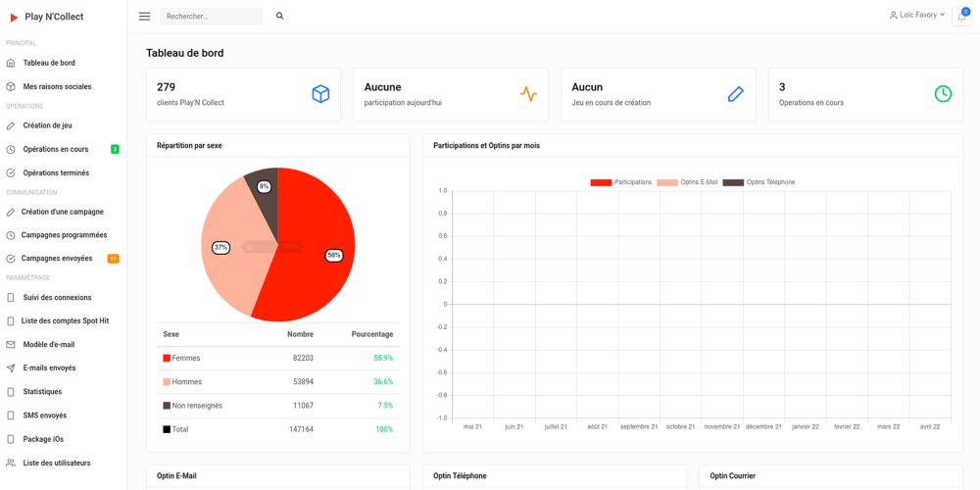Click the orange activity pulse icon
This screenshot has height=490, width=980.
coord(528,94)
